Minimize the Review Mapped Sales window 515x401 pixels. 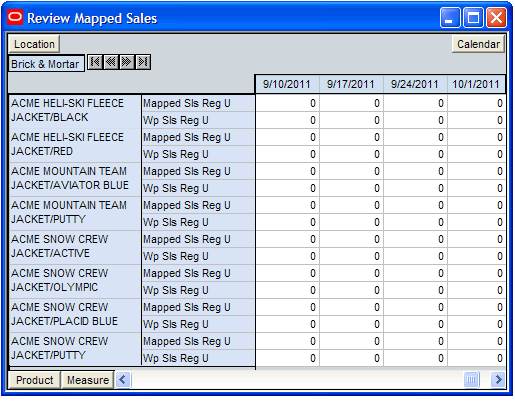450,17
